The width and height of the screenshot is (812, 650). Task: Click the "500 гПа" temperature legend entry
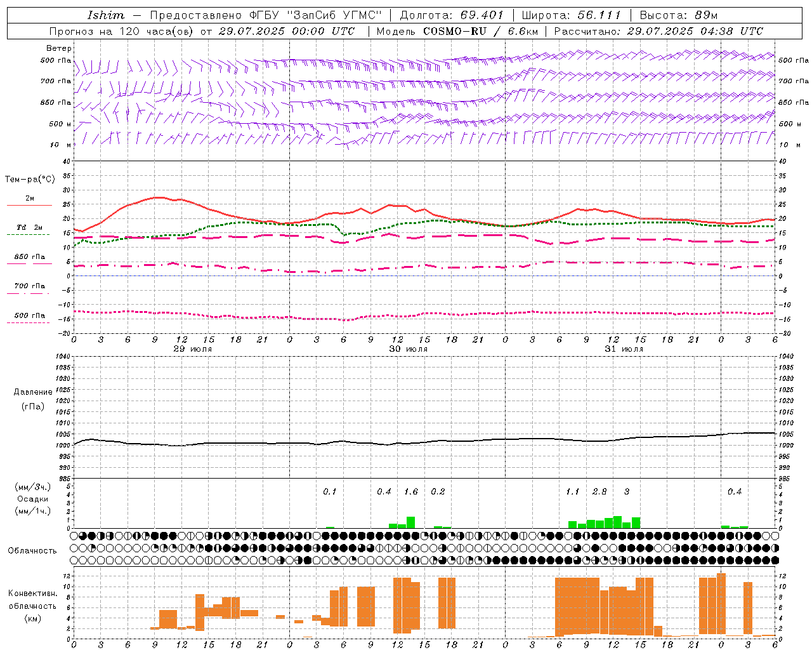pos(30,315)
